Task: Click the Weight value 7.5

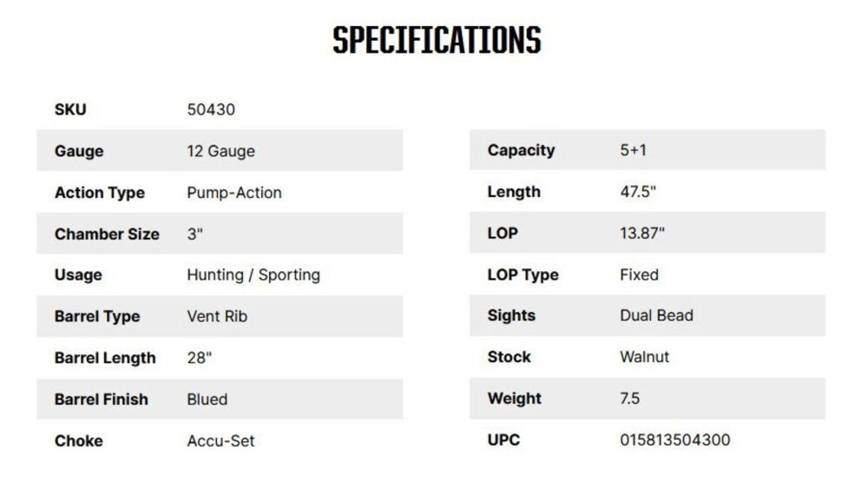Action: (x=630, y=399)
